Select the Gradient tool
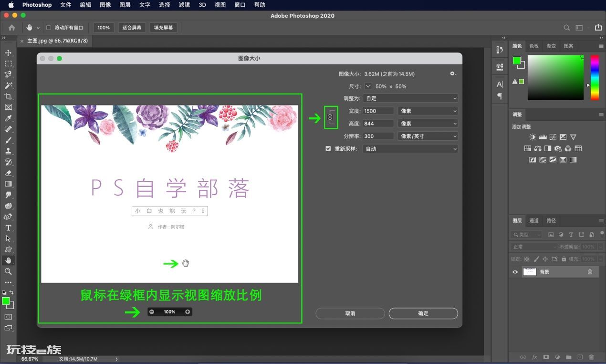Viewport: 606px width, 364px height. 8,184
